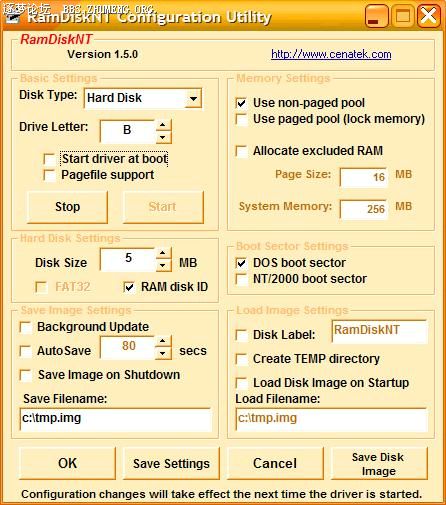Viewport: 446px width, 505px height.
Task: Increase Disk Size using up arrow
Action: (x=163, y=253)
